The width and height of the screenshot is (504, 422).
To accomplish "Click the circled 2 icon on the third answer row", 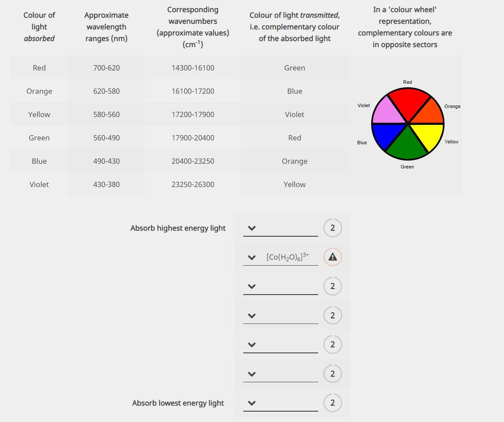I will [x=332, y=286].
